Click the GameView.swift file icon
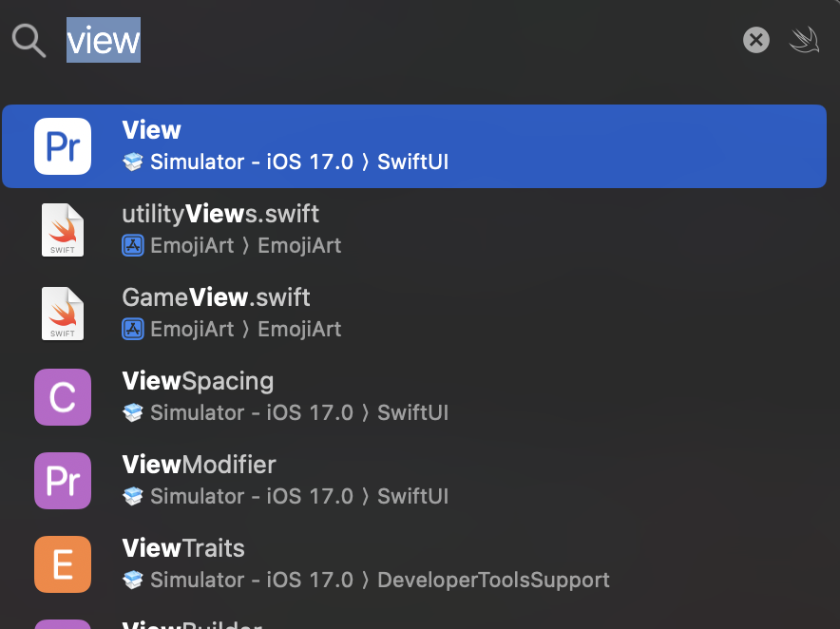 63,314
